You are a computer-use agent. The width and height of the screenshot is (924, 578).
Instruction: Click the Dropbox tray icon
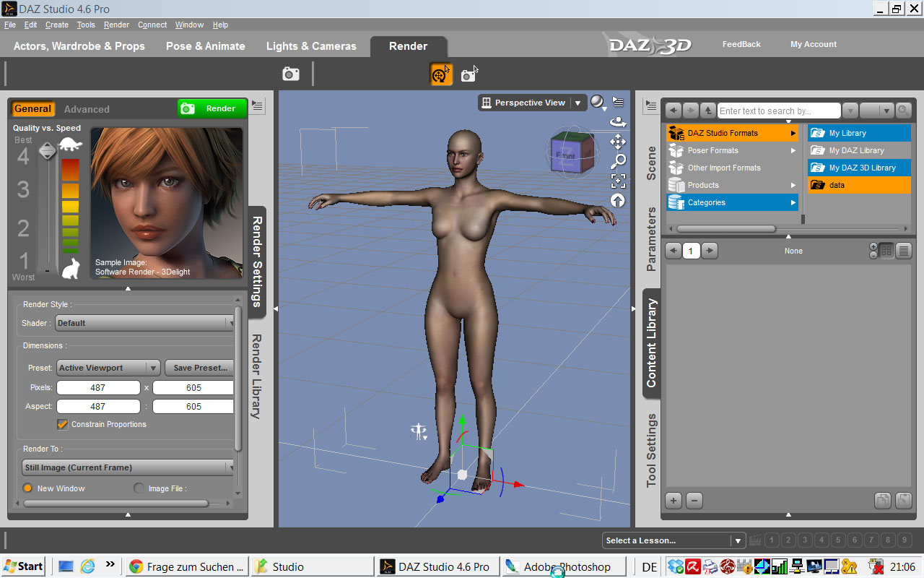pyautogui.click(x=674, y=566)
